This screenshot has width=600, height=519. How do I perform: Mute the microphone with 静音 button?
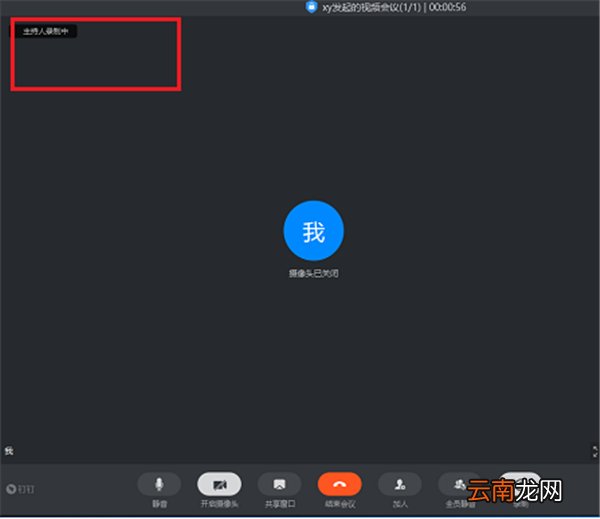pos(159,484)
